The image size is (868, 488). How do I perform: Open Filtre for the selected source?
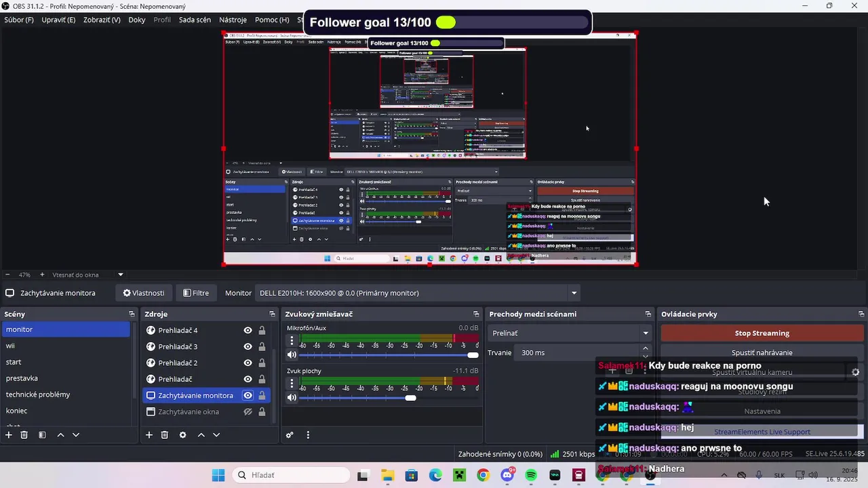(x=196, y=293)
